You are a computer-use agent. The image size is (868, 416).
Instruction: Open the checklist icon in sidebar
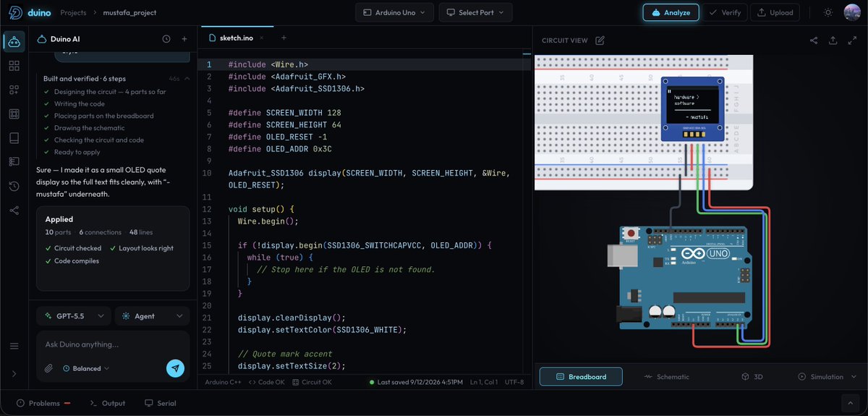click(14, 161)
